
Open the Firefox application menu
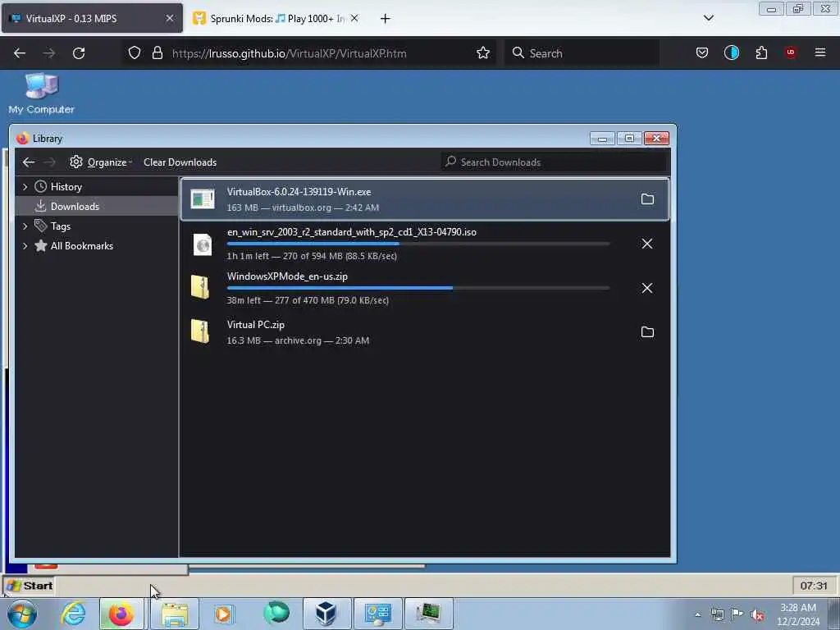click(819, 52)
